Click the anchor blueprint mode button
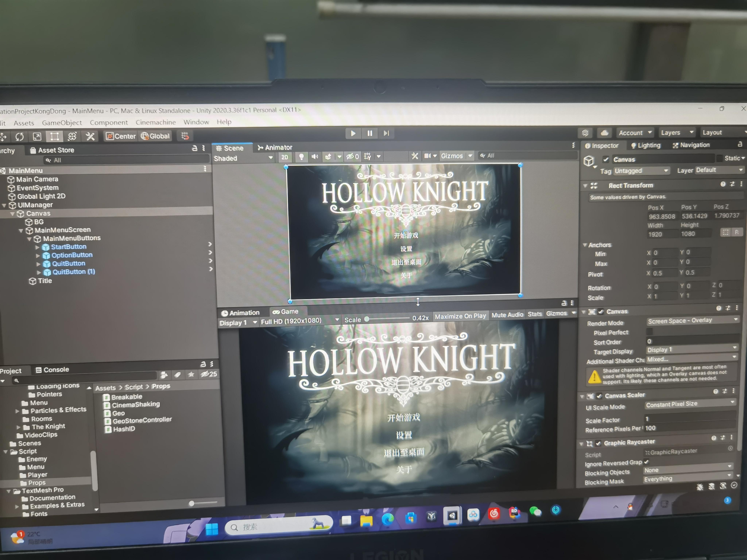The height and width of the screenshot is (560, 747). point(725,232)
